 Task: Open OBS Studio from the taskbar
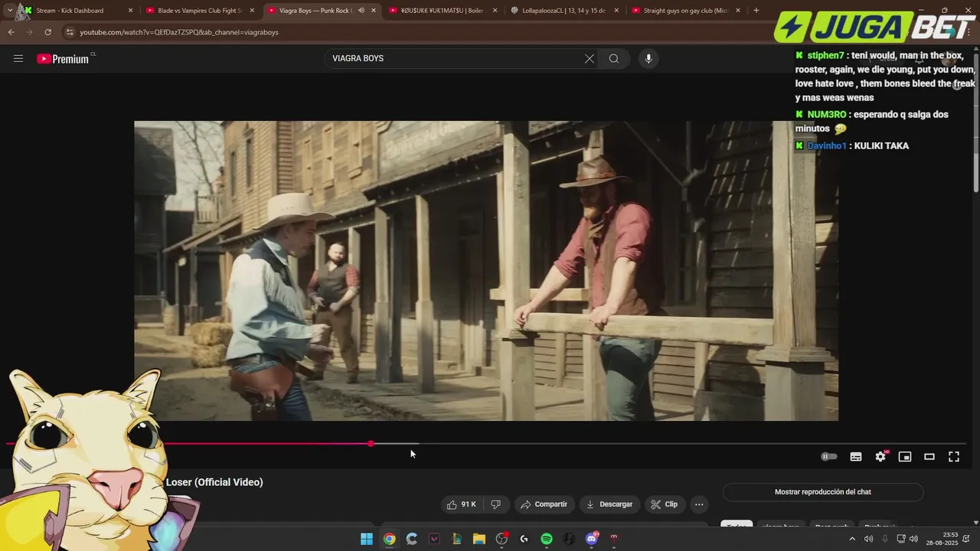pos(501,539)
